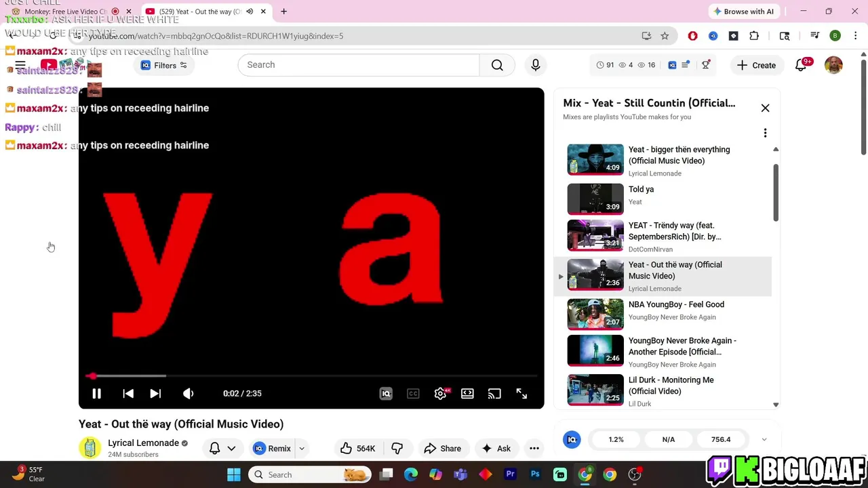The height and width of the screenshot is (488, 868).
Task: Click the vidIQ Remix button
Action: (272, 449)
